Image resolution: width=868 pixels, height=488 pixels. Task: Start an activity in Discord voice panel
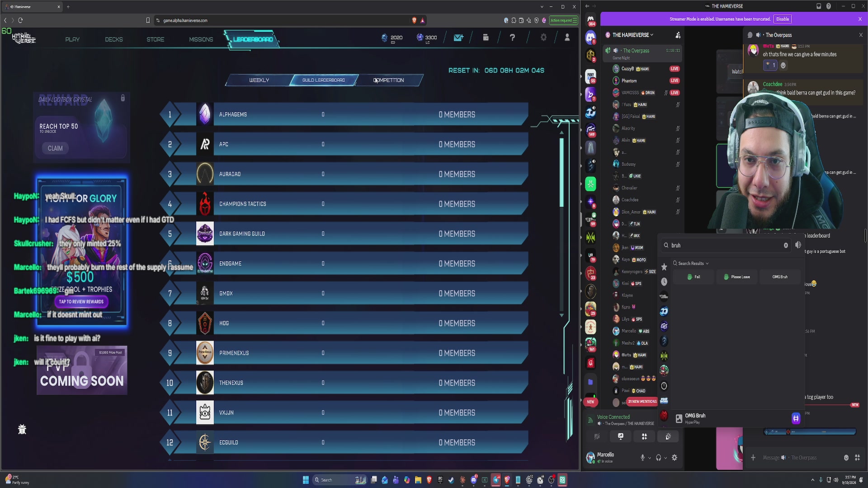tap(644, 436)
